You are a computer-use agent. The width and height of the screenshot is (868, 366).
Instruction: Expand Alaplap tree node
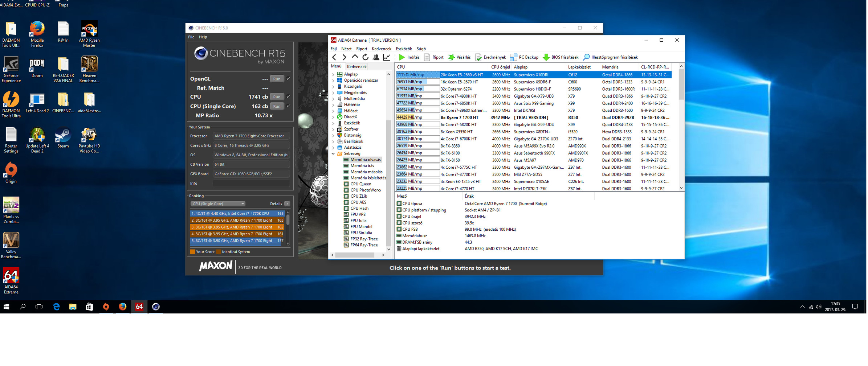click(333, 74)
